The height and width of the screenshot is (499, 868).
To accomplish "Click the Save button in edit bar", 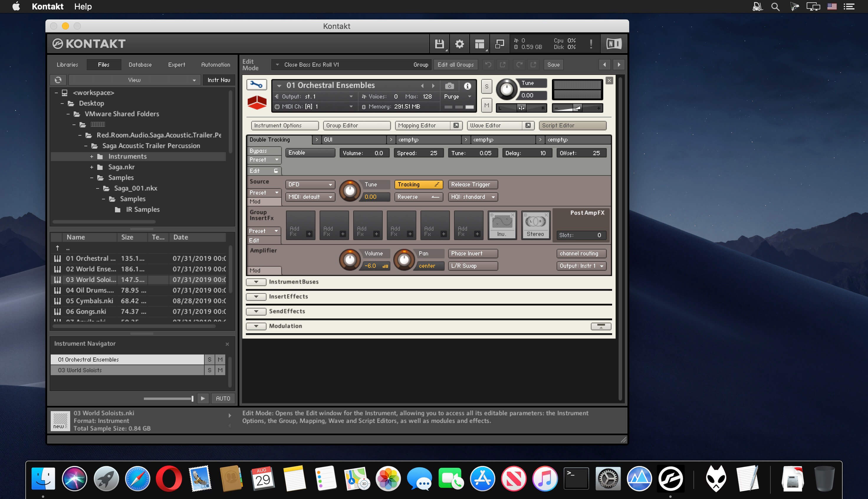I will coord(553,64).
